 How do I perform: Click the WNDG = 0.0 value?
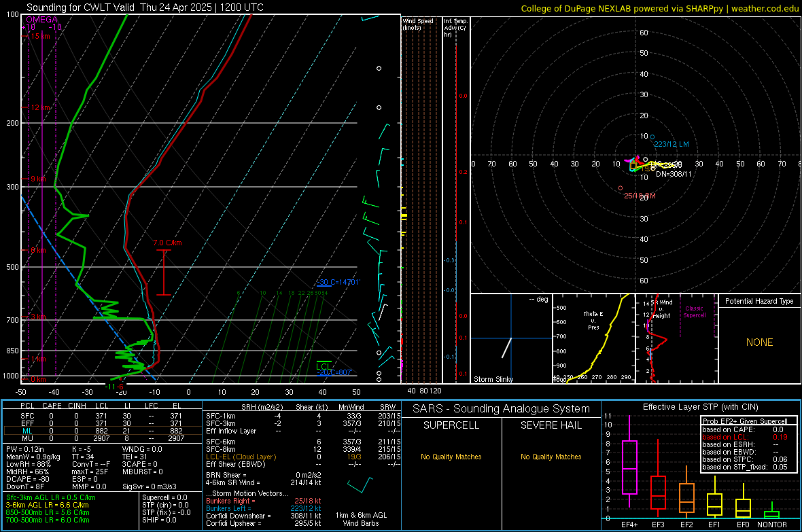142,449
